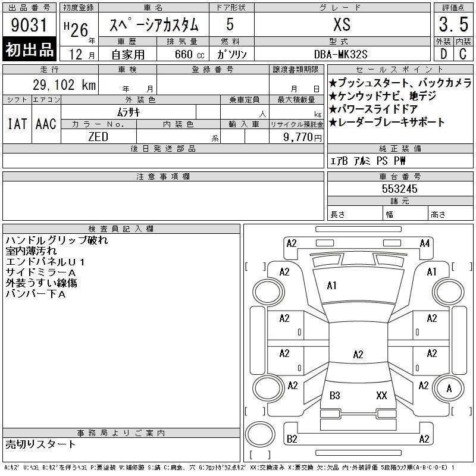Click B2 mark on rear bumper
Viewport: 476px width, 476px height.
point(292,439)
